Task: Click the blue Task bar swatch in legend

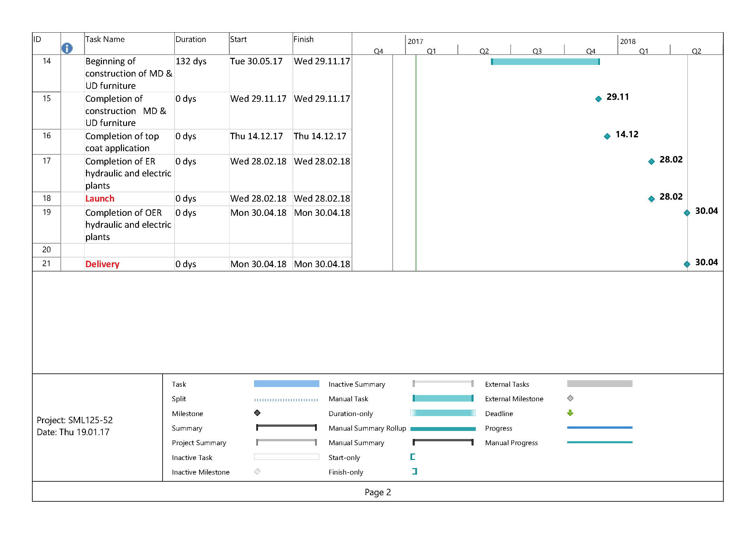Action: point(286,384)
